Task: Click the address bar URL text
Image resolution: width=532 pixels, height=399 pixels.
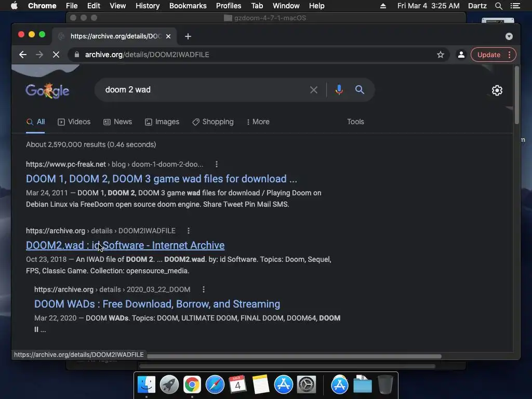Action: tap(147, 55)
